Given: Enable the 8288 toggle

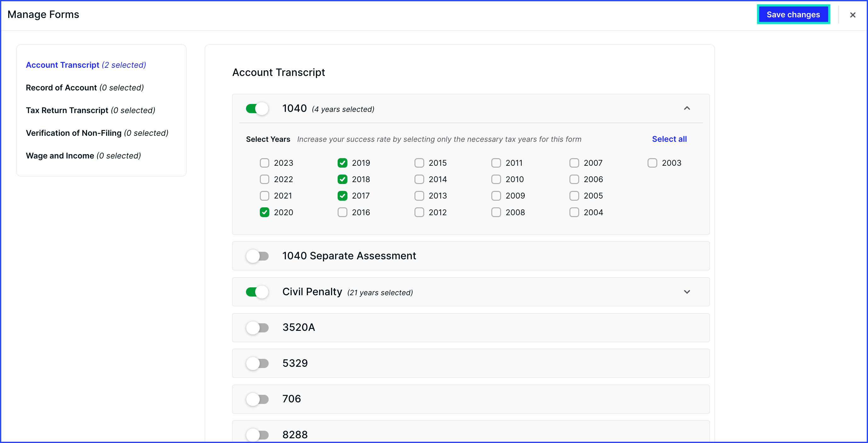Looking at the screenshot, I should point(257,434).
